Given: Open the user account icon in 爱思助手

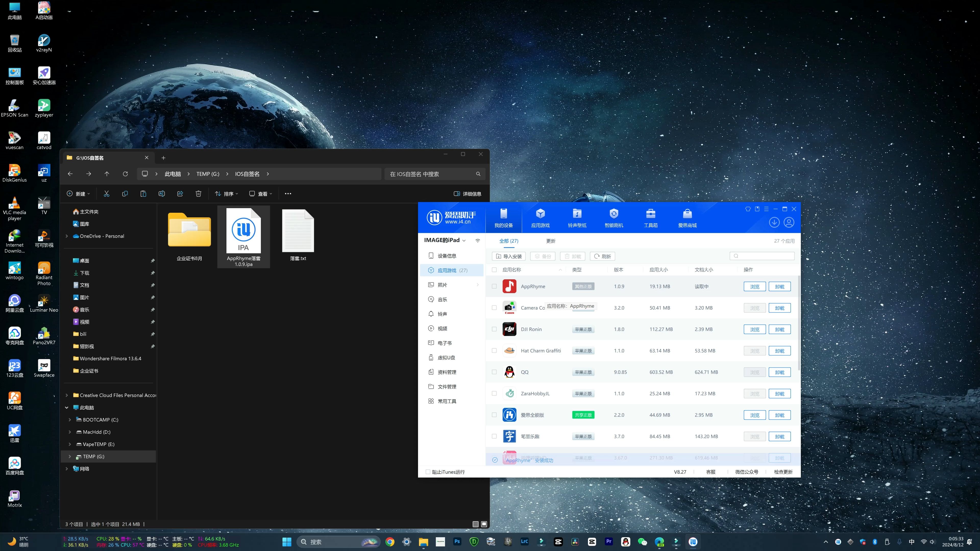Looking at the screenshot, I should 789,222.
